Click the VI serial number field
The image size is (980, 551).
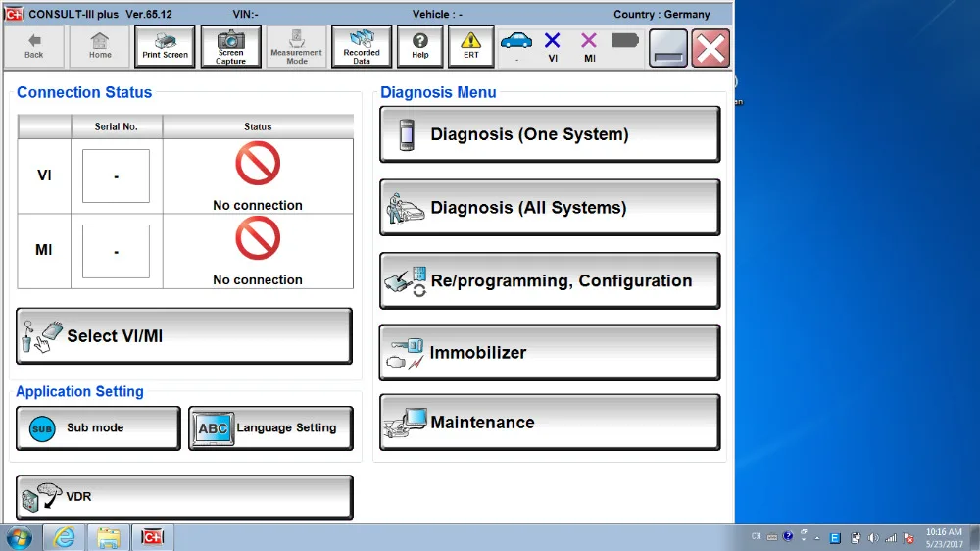[x=117, y=175]
